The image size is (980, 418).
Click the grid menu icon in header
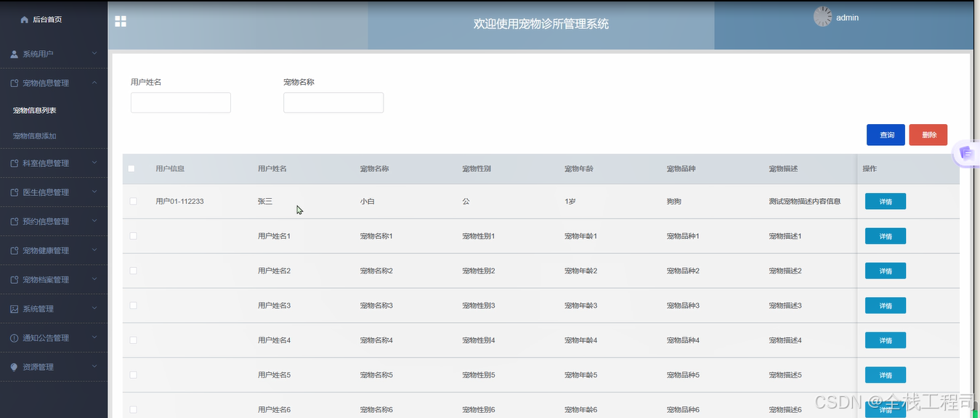click(x=121, y=22)
